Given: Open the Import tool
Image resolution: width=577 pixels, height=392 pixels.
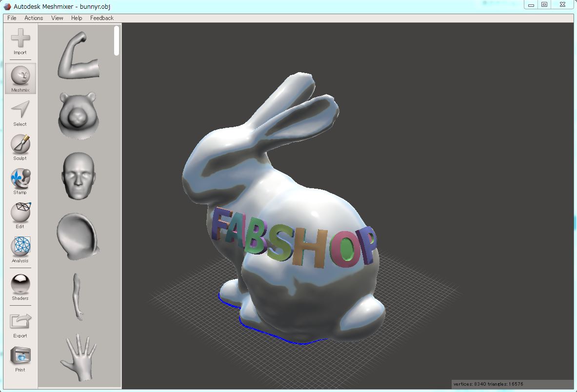Looking at the screenshot, I should coord(20,41).
